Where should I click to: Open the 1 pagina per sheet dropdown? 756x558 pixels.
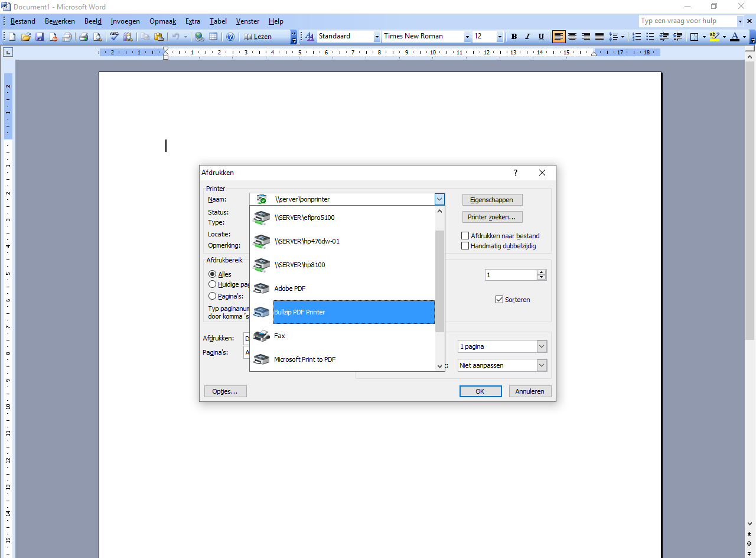[x=542, y=346]
